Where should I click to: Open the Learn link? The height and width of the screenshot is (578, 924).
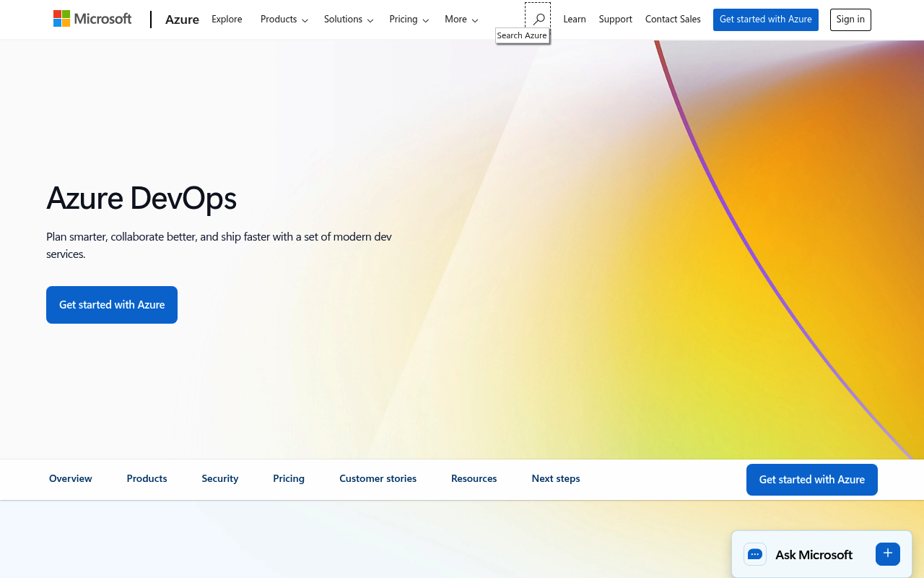pos(575,20)
